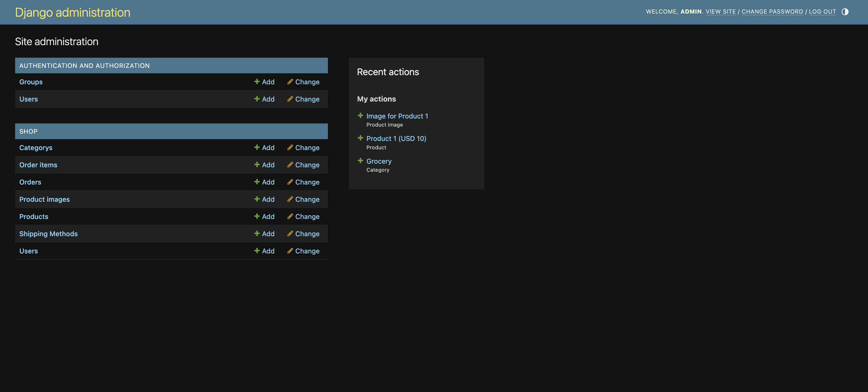The image size is (868, 392).
Task: Open the Order items model link
Action: point(38,165)
